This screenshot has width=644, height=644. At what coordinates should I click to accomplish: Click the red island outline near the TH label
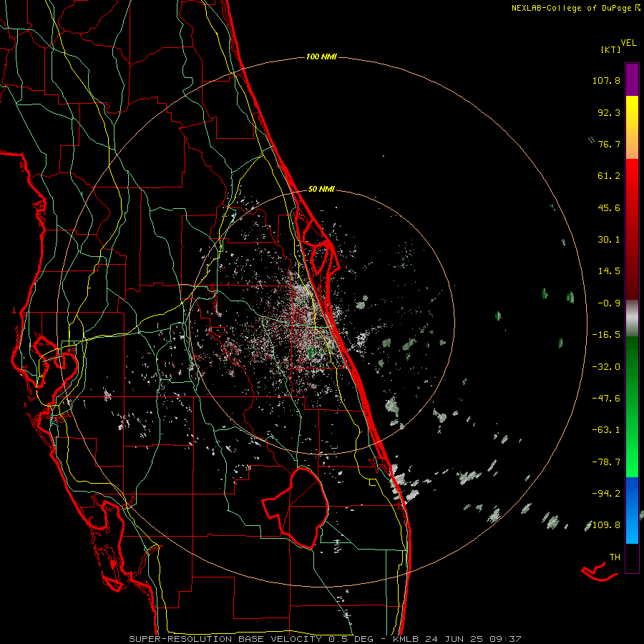pyautogui.click(x=600, y=572)
